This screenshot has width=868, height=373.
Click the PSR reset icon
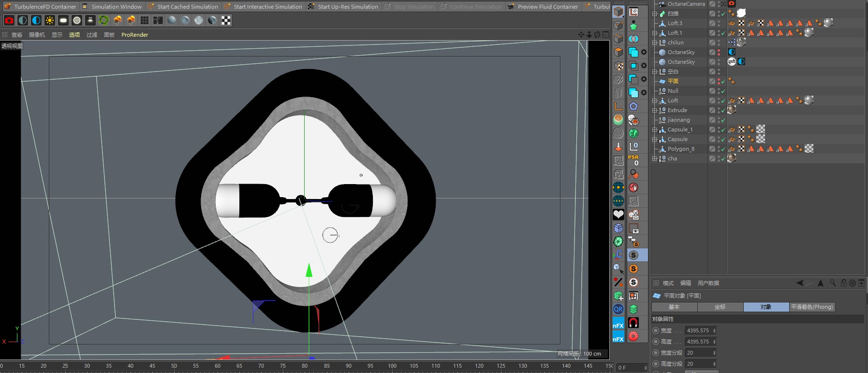coord(633,160)
